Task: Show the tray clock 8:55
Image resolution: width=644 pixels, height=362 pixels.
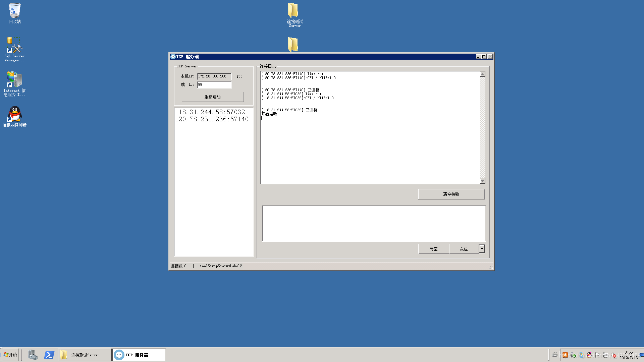Action: tap(629, 355)
